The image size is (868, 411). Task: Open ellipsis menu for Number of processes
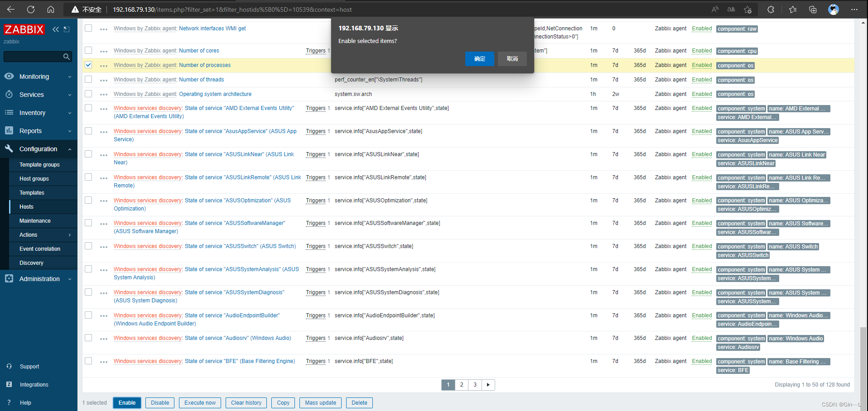(x=104, y=66)
